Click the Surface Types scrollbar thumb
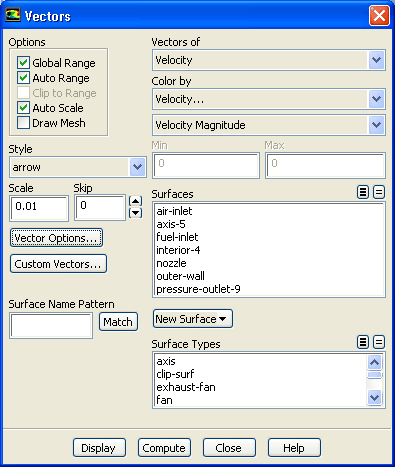The image size is (395, 467). tap(375, 375)
